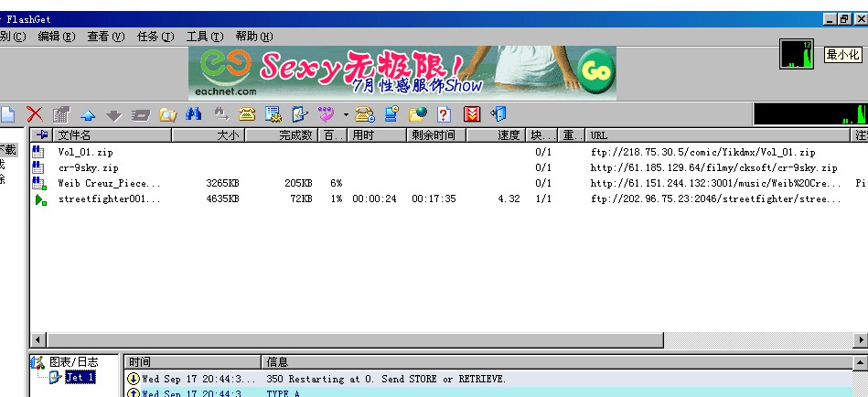Click the 3265KB size cell
The image size is (868, 397).
point(222,183)
